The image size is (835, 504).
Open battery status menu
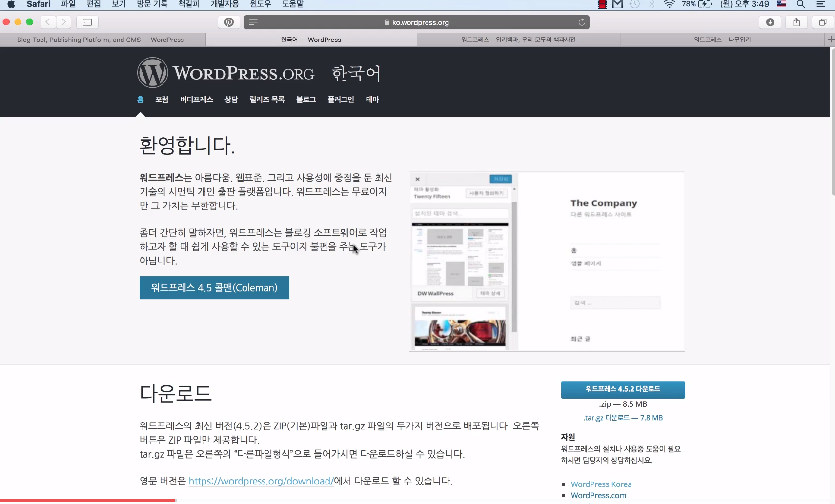pos(697,4)
